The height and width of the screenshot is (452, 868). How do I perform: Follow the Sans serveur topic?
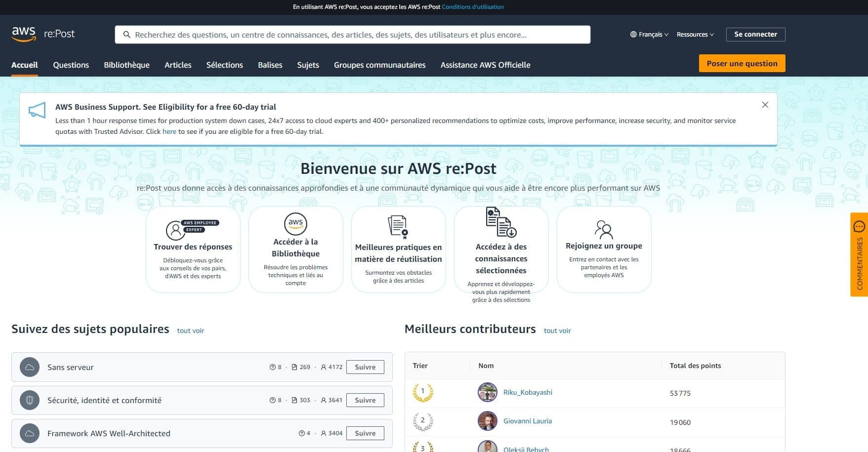pyautogui.click(x=365, y=367)
